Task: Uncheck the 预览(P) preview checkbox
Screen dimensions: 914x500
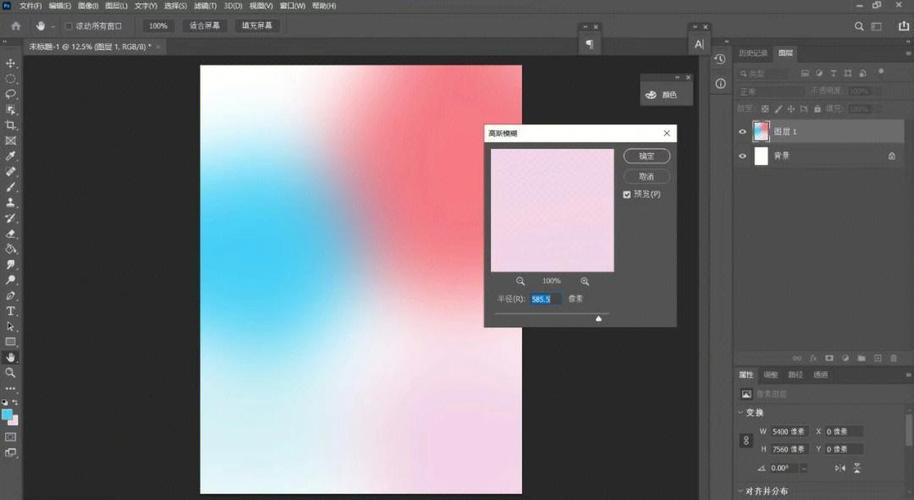Action: click(627, 194)
